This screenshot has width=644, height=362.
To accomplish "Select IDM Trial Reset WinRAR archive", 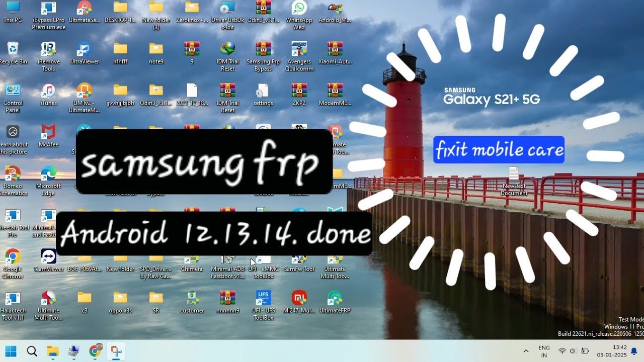I will [x=227, y=98].
